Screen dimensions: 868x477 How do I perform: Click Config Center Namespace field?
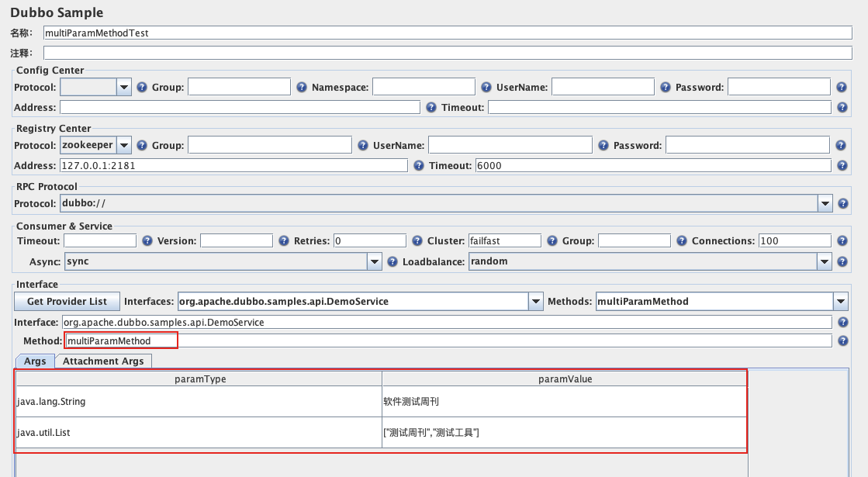424,87
